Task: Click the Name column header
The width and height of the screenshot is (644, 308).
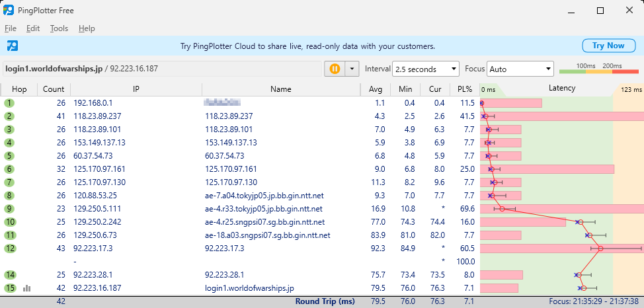Action: pos(282,89)
